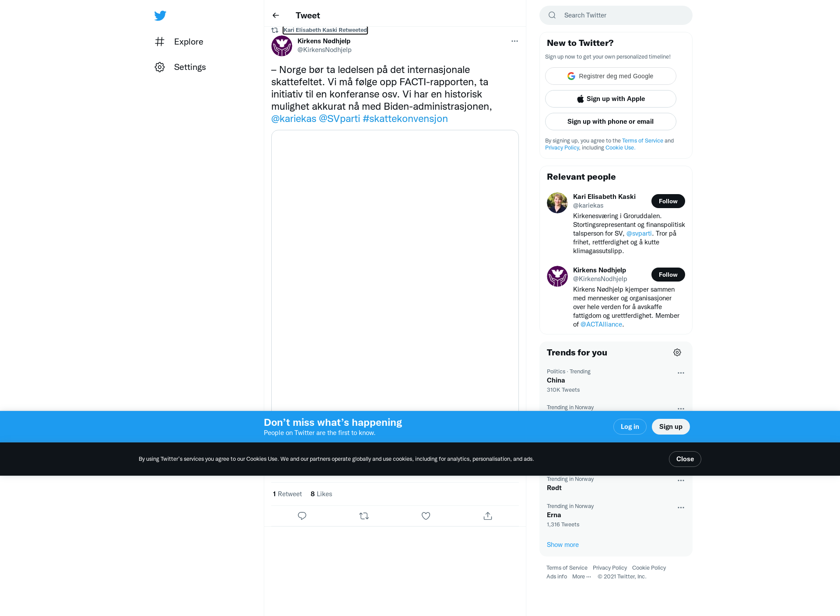Follow Kari Elisabeth Kaski

click(x=668, y=201)
